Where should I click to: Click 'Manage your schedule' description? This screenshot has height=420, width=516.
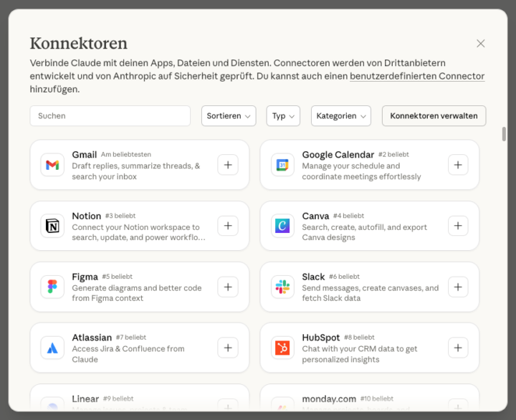361,171
